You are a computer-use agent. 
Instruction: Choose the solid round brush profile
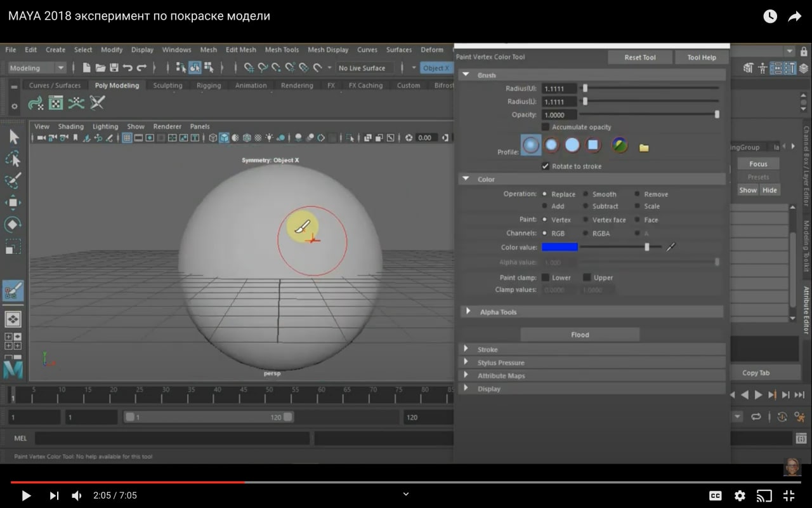pyautogui.click(x=572, y=145)
